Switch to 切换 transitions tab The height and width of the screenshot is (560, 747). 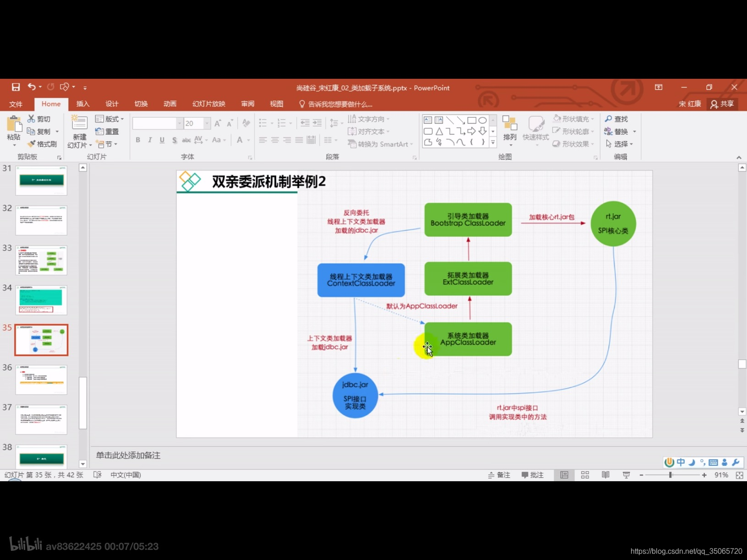tap(141, 104)
